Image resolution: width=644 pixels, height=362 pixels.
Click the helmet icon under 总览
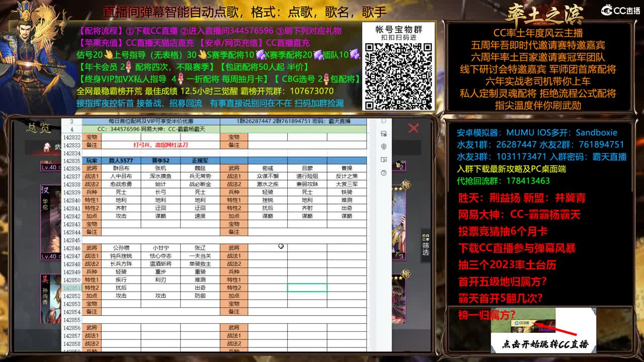pyautogui.click(x=47, y=146)
